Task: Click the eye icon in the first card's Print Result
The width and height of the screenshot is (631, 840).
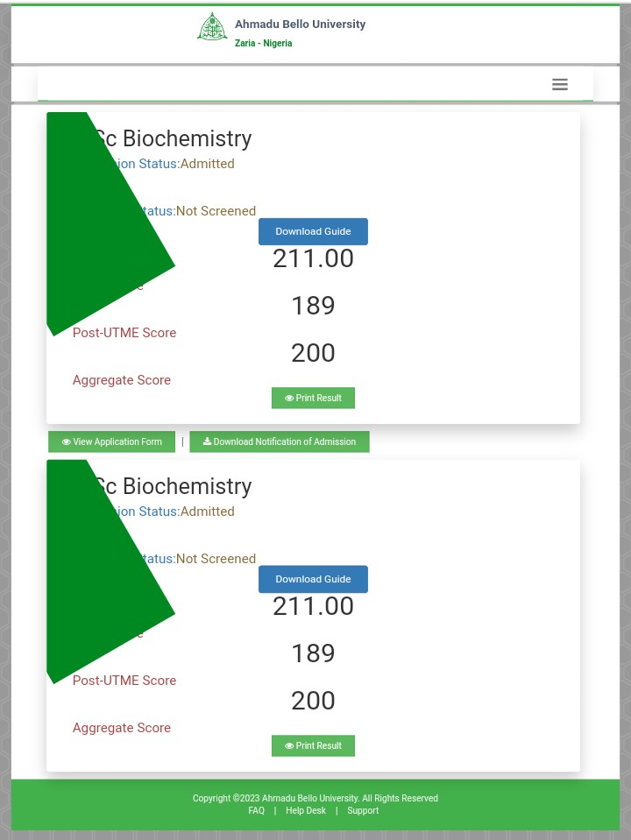Action: 289,399
